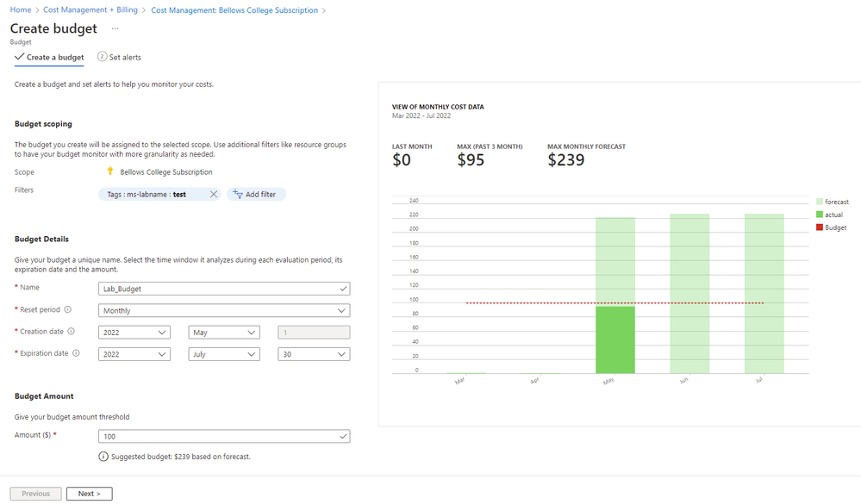Click the key icon beside Bellows College Subscription

(x=109, y=171)
